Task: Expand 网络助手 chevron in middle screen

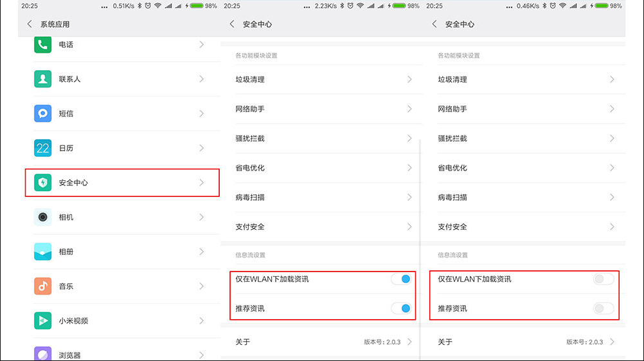Action: click(x=409, y=109)
